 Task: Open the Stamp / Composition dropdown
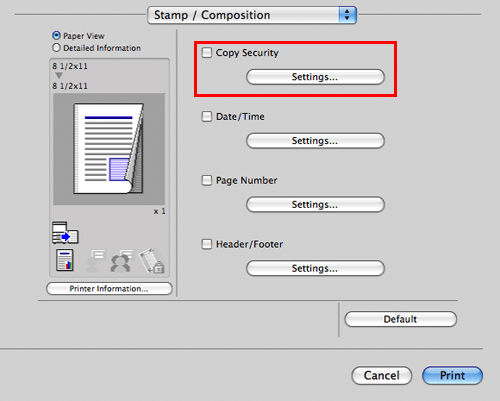tap(252, 15)
